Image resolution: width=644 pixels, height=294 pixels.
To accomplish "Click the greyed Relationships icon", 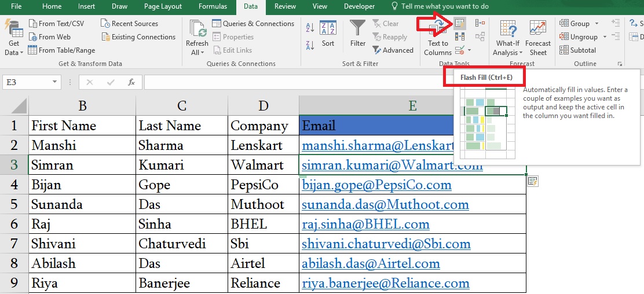I will (480, 37).
